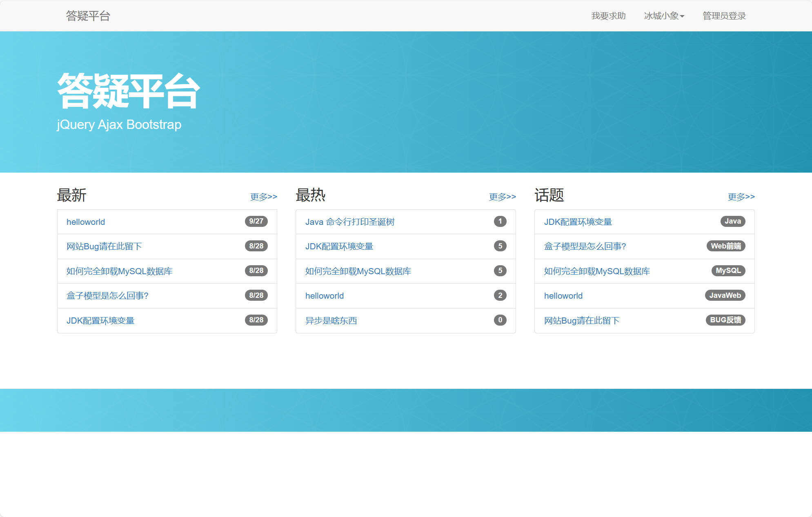The width and height of the screenshot is (812, 517).
Task: Open 盒子模型是怎么回事 in 最新 list
Action: pos(108,295)
